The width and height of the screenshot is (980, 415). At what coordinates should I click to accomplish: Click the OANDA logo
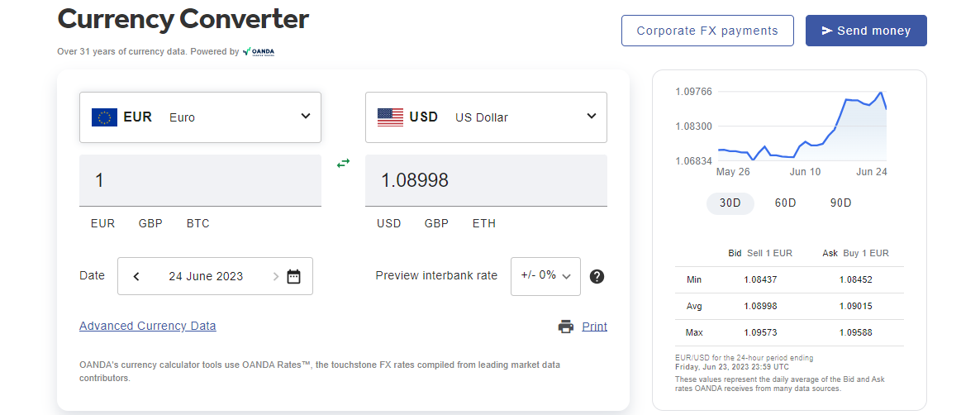[x=259, y=51]
